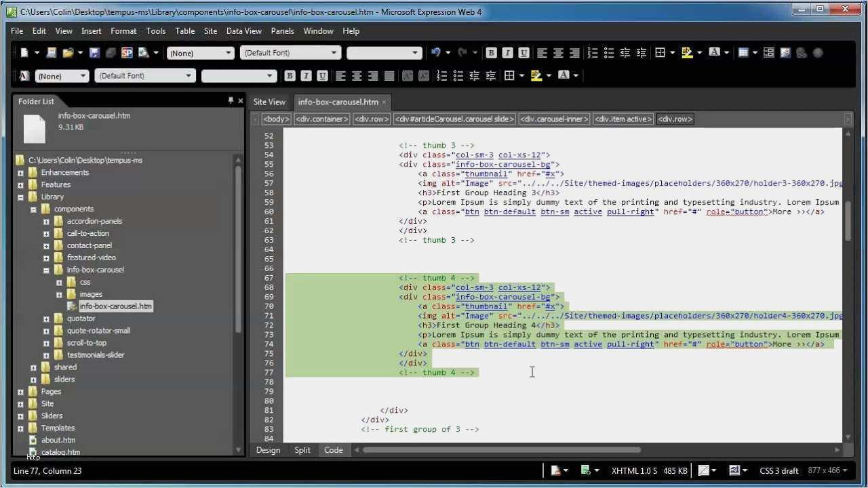Click the Font Color icon in Common toolbar

coord(714,53)
